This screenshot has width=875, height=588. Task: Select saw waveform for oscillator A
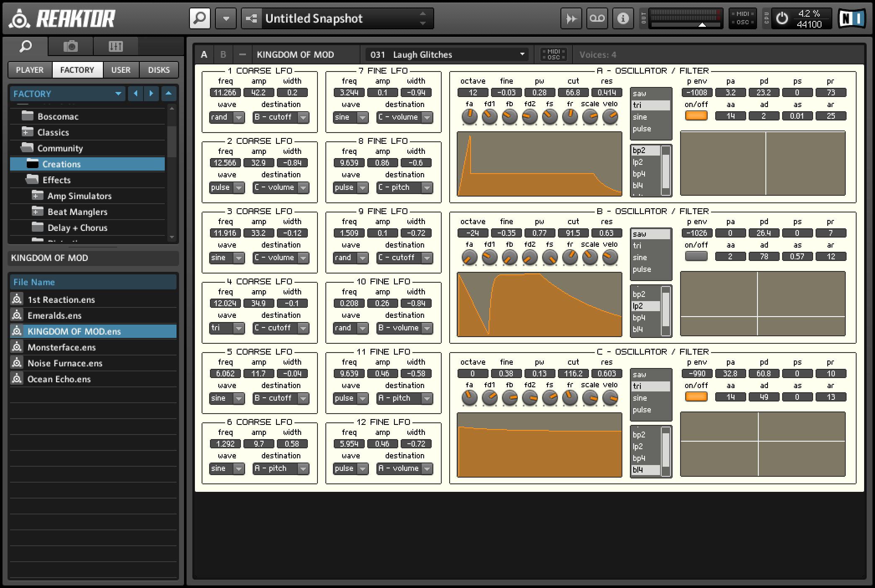tap(650, 94)
